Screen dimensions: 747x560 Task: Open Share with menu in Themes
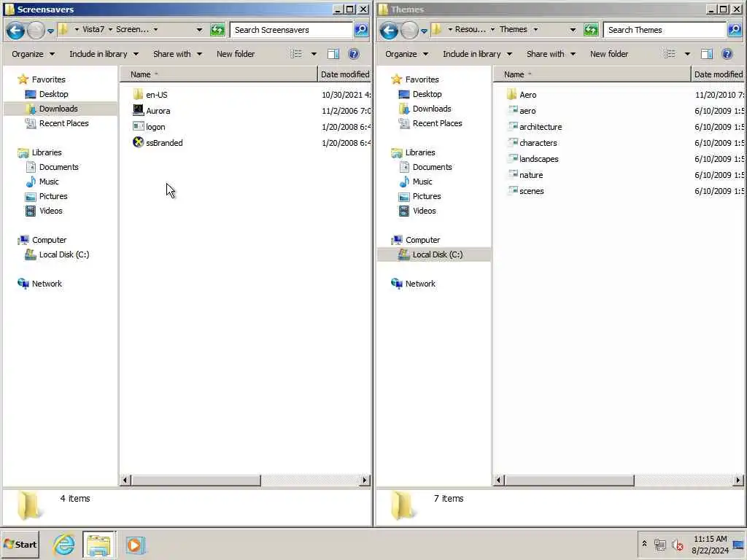[551, 54]
